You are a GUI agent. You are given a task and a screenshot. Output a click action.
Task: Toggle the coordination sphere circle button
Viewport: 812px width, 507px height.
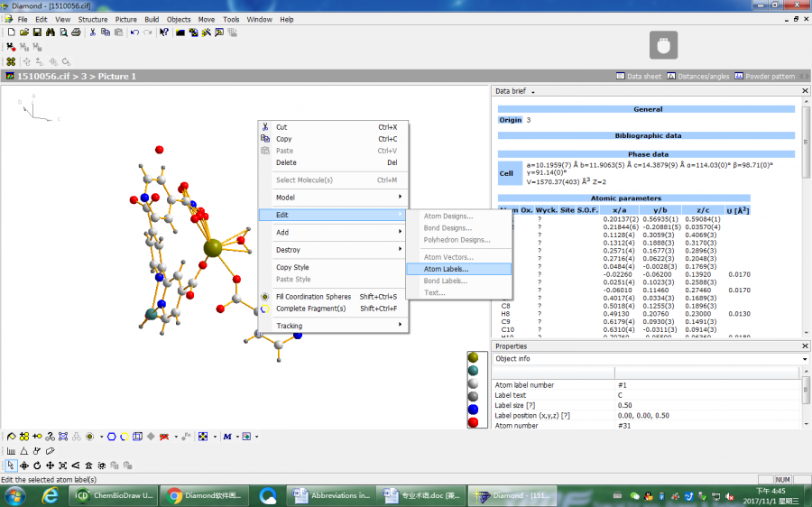[89, 437]
